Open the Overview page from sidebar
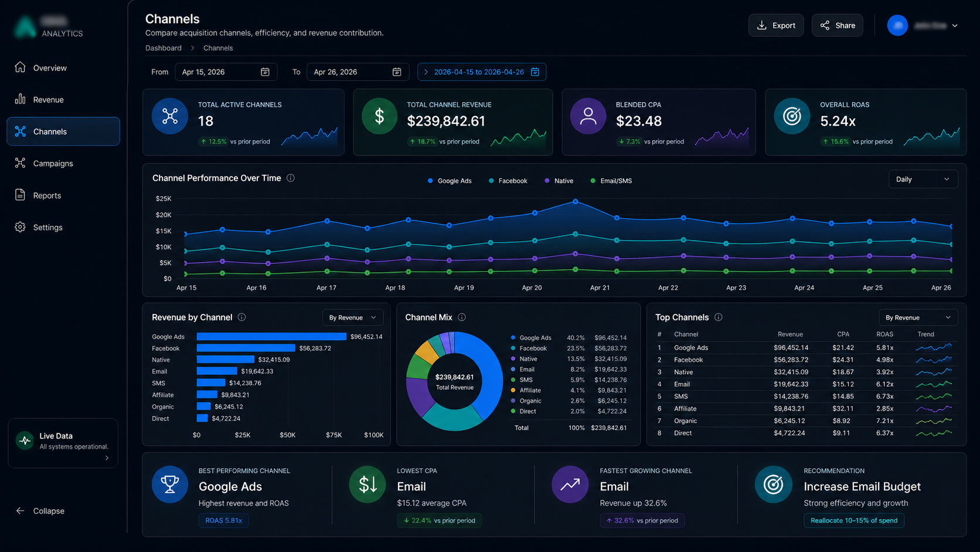Image resolution: width=980 pixels, height=552 pixels. pos(63,68)
